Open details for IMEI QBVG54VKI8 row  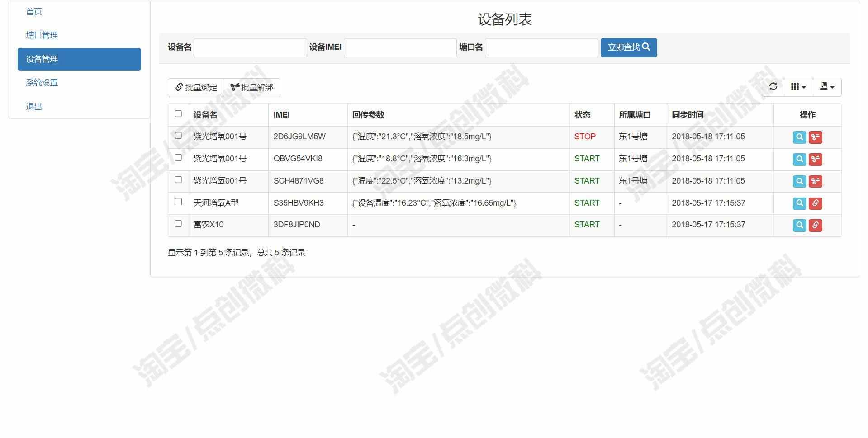(x=799, y=159)
